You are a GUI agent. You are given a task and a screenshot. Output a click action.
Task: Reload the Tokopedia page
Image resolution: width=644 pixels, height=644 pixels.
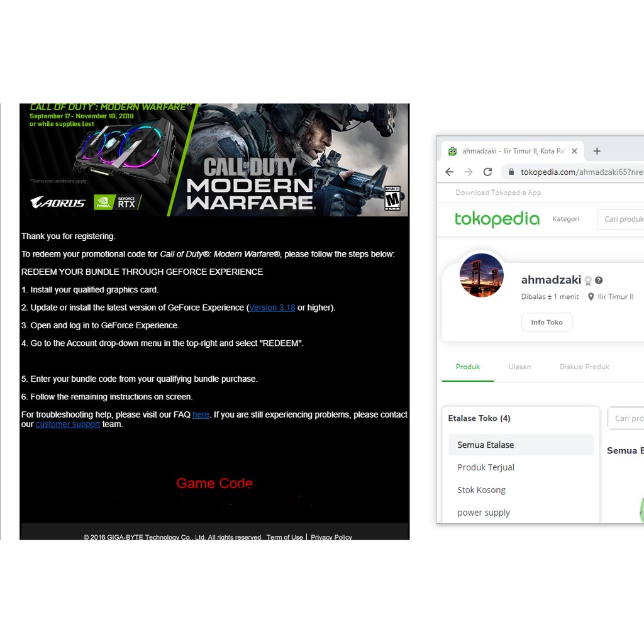point(487,172)
